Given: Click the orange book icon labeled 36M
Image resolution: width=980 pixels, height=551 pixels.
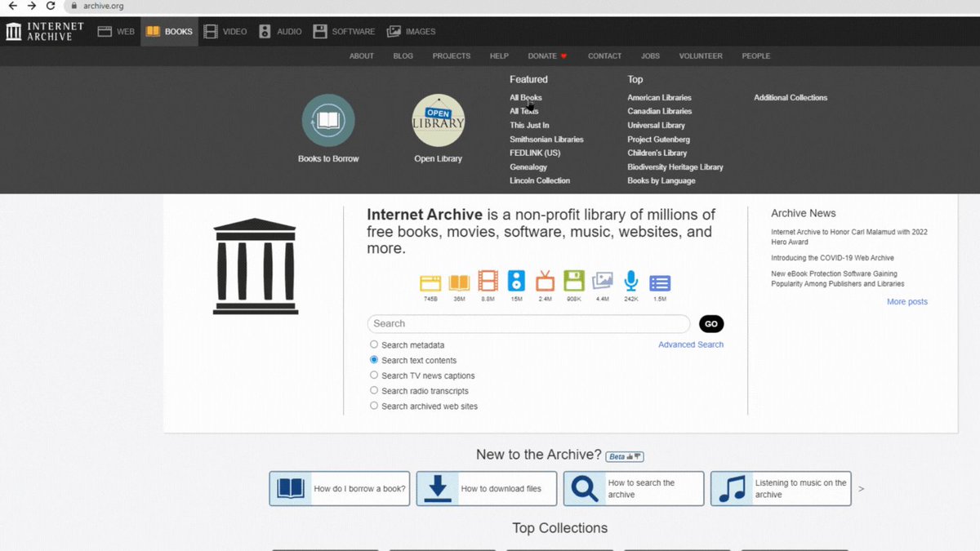Looking at the screenshot, I should pos(459,282).
